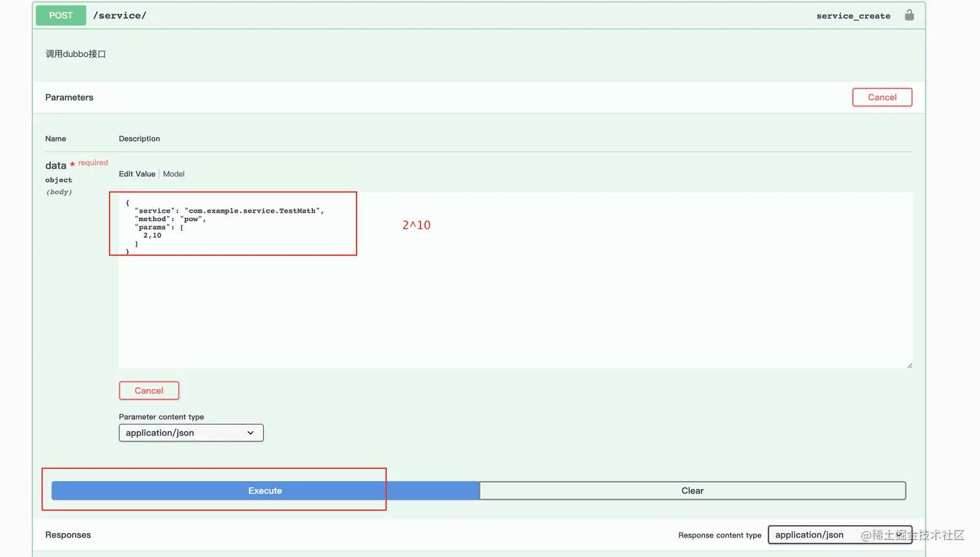The image size is (980, 557).
Task: Click the /service/ endpoint path
Action: [120, 16]
